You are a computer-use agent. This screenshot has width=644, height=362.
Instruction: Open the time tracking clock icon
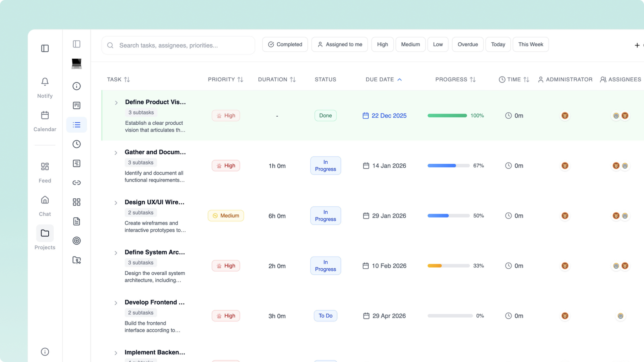point(76,144)
